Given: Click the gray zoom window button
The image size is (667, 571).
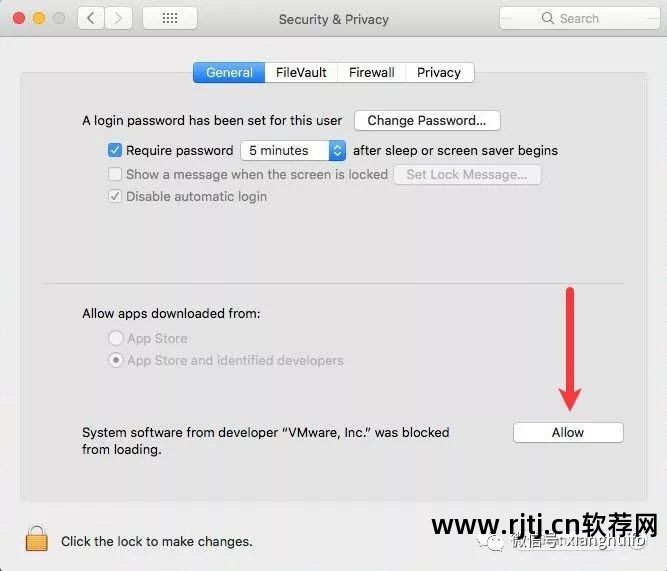Looking at the screenshot, I should click(x=59, y=18).
